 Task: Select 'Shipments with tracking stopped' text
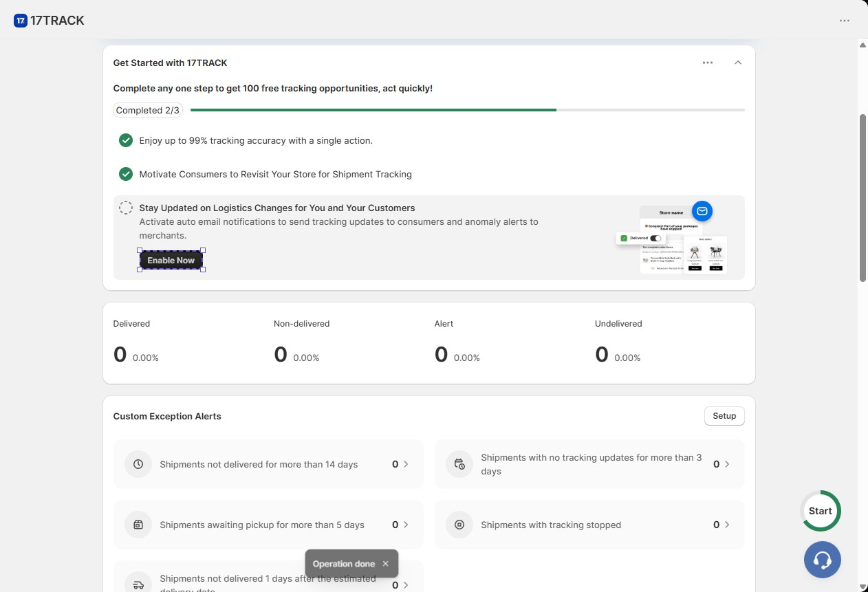click(x=551, y=525)
